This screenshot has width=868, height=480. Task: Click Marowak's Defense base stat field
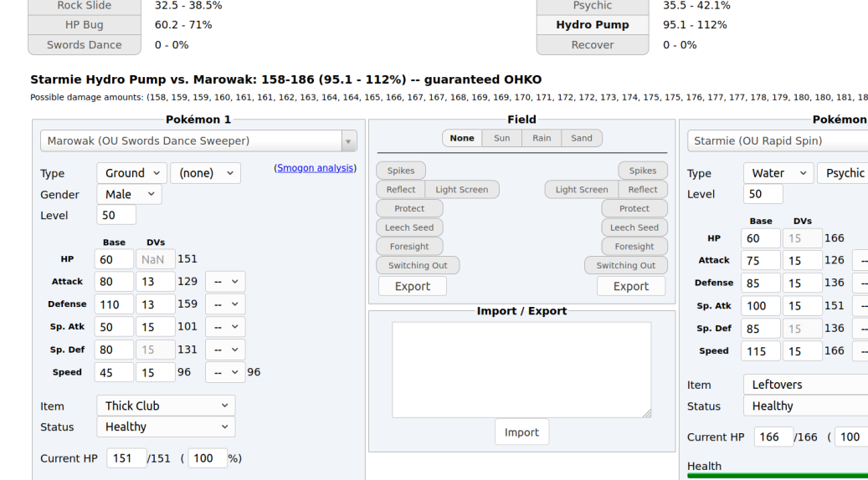pos(114,304)
